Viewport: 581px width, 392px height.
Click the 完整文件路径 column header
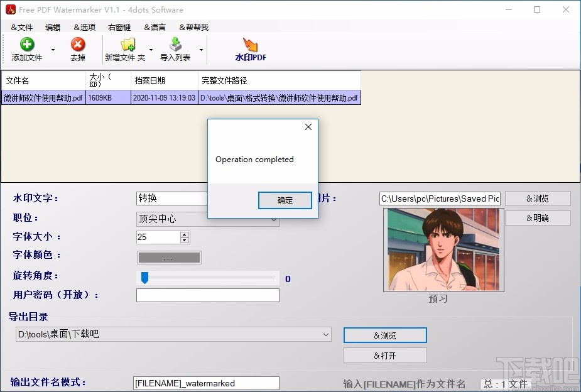[x=280, y=80]
